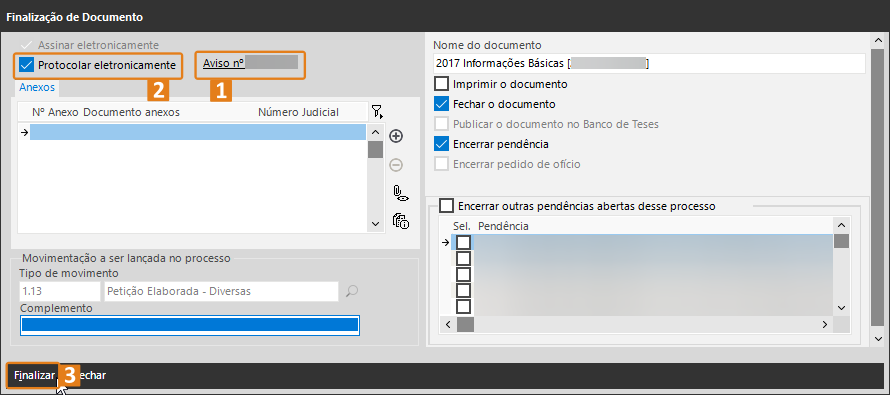The height and width of the screenshot is (395, 890).
Task: Open the Aviso nº link
Action: [224, 63]
